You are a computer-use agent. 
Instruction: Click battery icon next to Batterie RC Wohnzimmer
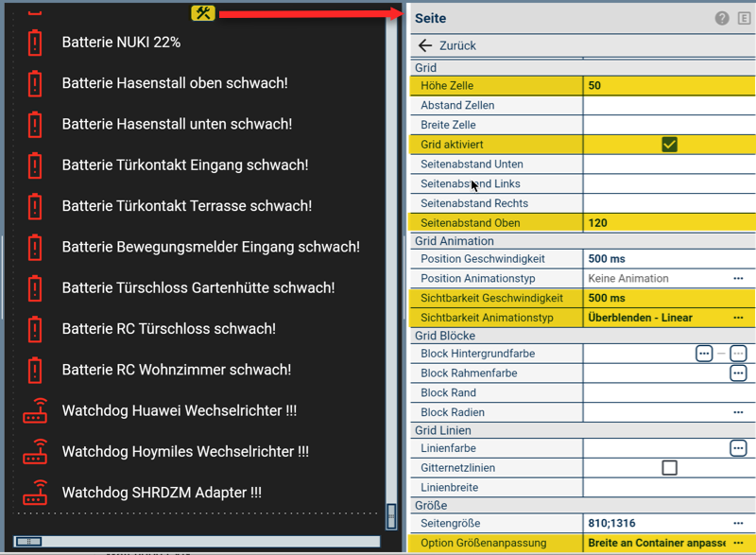click(35, 370)
